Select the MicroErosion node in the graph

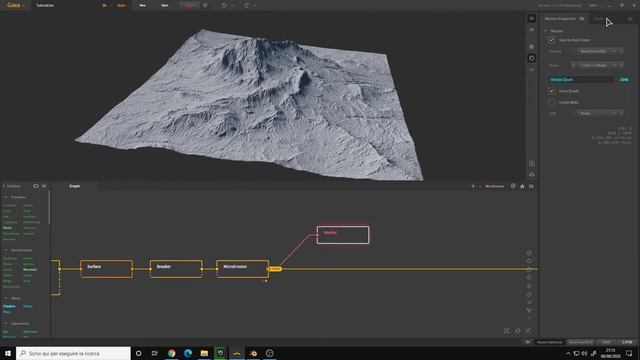tap(242, 269)
